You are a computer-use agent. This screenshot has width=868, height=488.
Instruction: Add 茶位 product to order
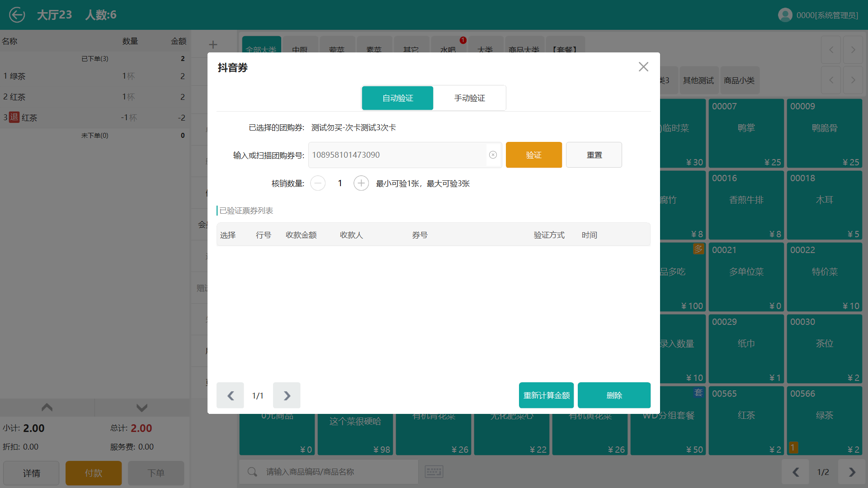[x=825, y=349]
